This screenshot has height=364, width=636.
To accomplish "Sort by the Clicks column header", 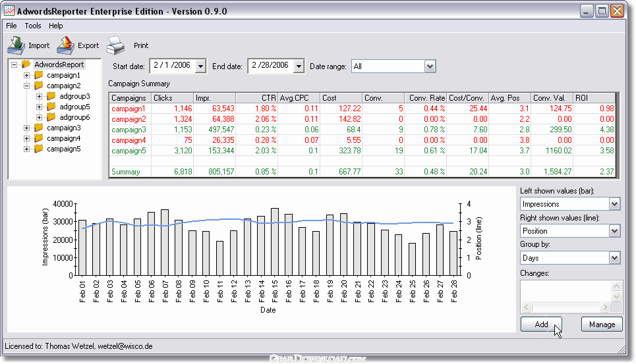I will [x=173, y=98].
